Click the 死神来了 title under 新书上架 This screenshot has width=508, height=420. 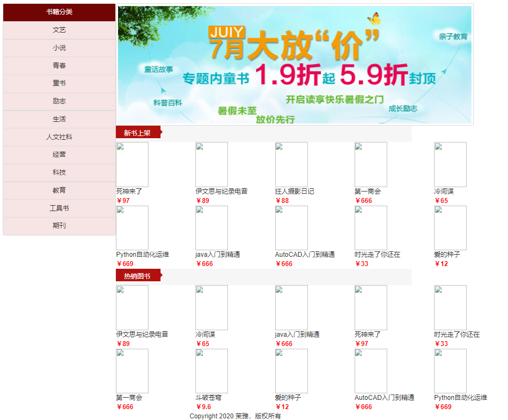[129, 191]
